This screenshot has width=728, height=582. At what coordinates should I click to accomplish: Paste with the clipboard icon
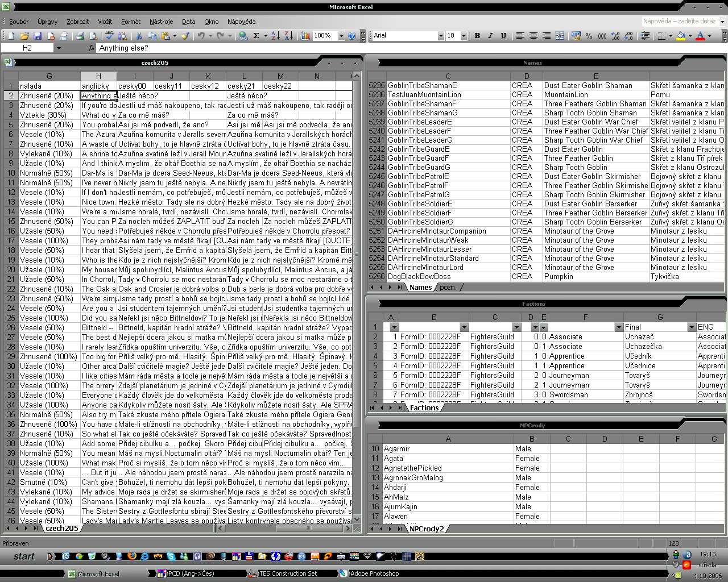pos(165,36)
